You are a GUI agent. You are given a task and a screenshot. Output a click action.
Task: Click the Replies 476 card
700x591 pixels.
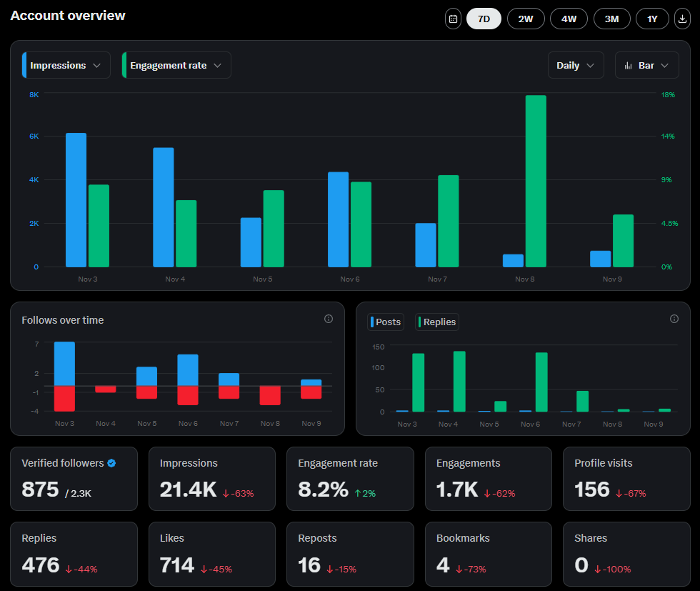(74, 555)
